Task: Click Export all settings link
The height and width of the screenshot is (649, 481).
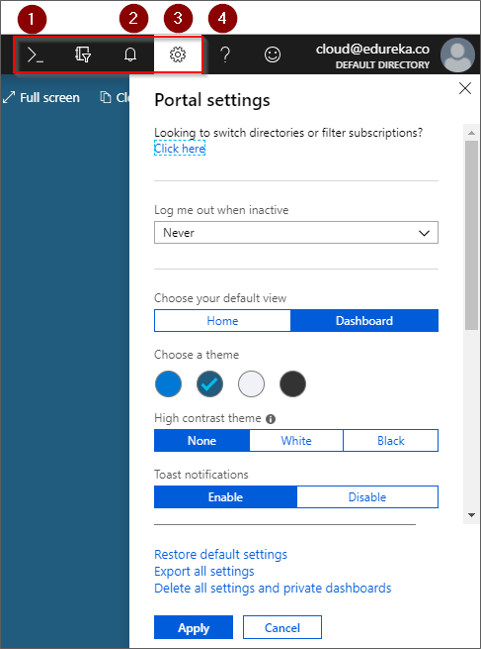Action: point(204,571)
